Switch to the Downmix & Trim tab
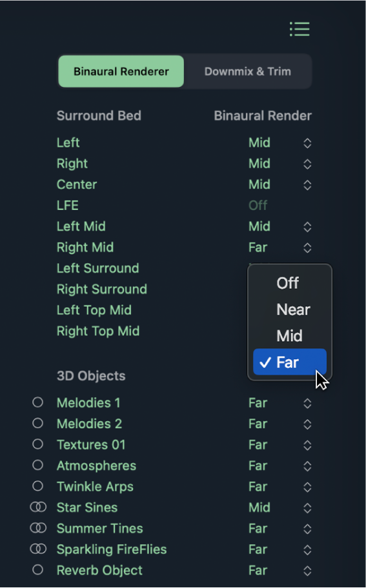The height and width of the screenshot is (588, 366). [x=248, y=72]
